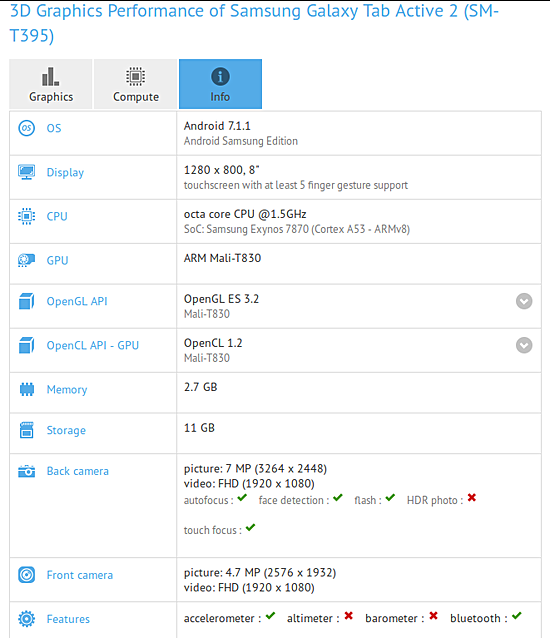Image resolution: width=550 pixels, height=638 pixels.
Task: Click the OpenGL API cube icon
Action: 26,302
